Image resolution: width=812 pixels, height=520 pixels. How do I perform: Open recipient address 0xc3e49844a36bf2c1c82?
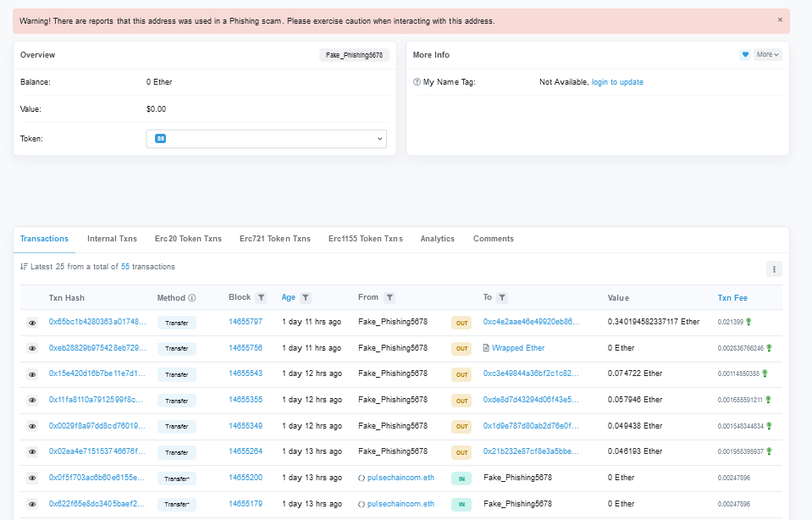tap(531, 373)
